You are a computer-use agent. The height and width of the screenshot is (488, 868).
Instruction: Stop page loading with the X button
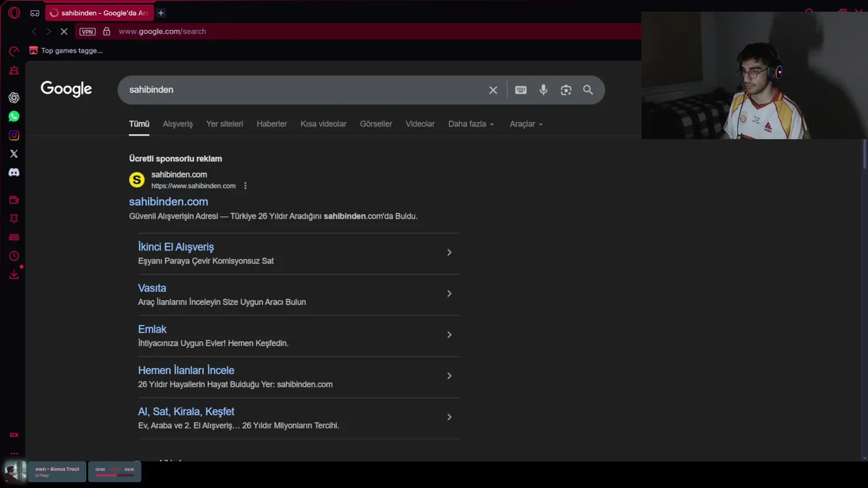coord(63,31)
